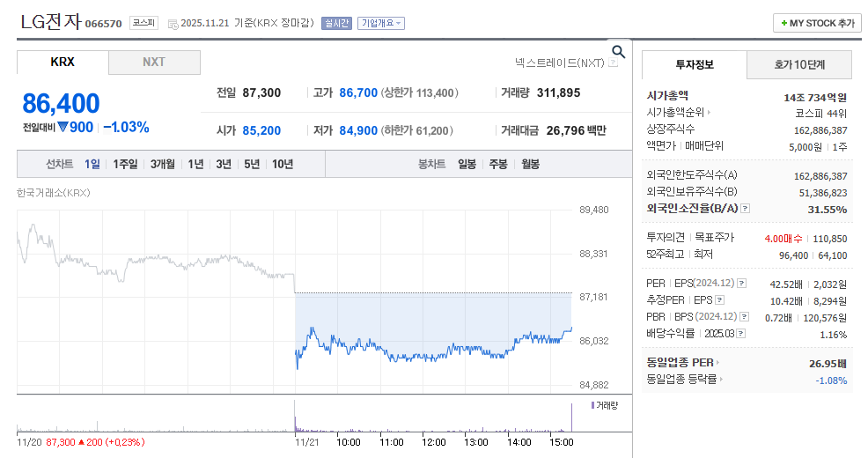Screen dimensions: 868x458
Task: Expand the 기업개요 dropdown
Action: (x=381, y=23)
